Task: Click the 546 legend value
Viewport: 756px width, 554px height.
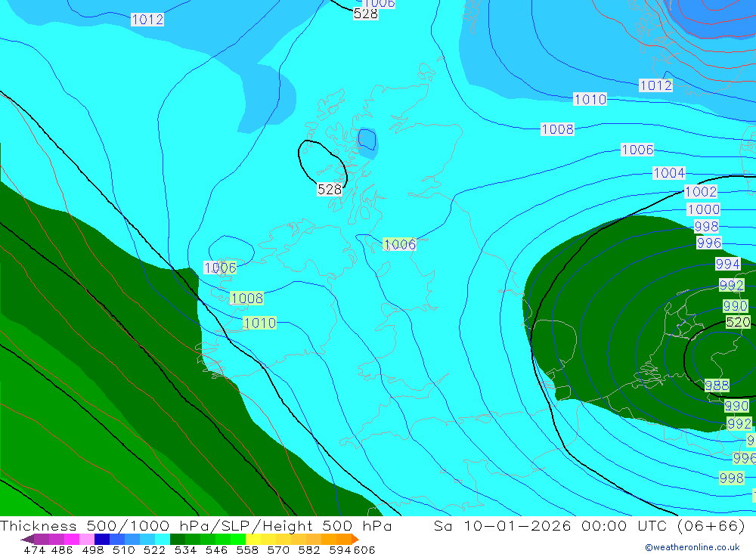Action: click(x=216, y=549)
